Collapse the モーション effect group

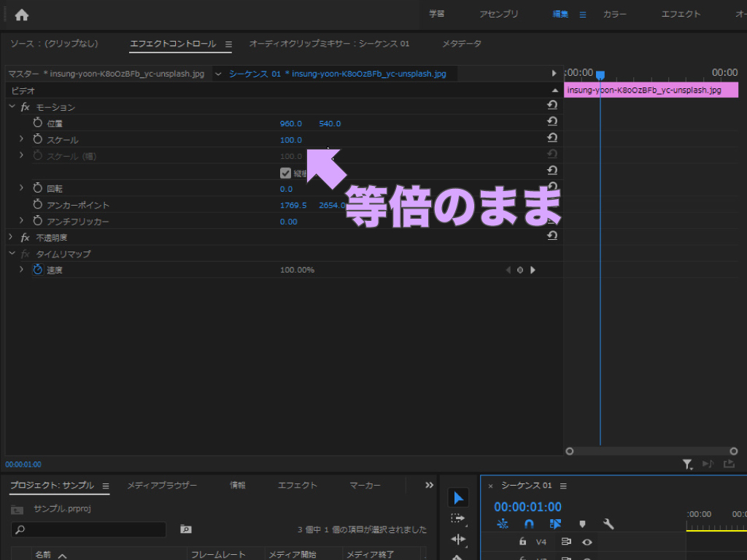pyautogui.click(x=11, y=106)
